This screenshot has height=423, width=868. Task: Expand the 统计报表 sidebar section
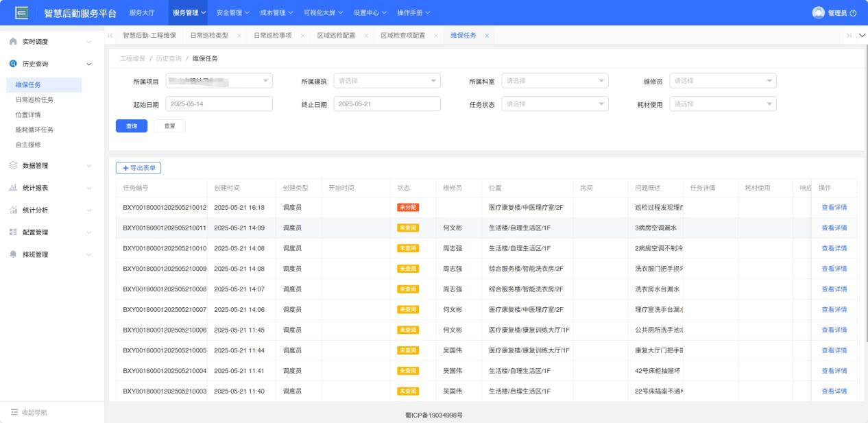click(x=88, y=187)
